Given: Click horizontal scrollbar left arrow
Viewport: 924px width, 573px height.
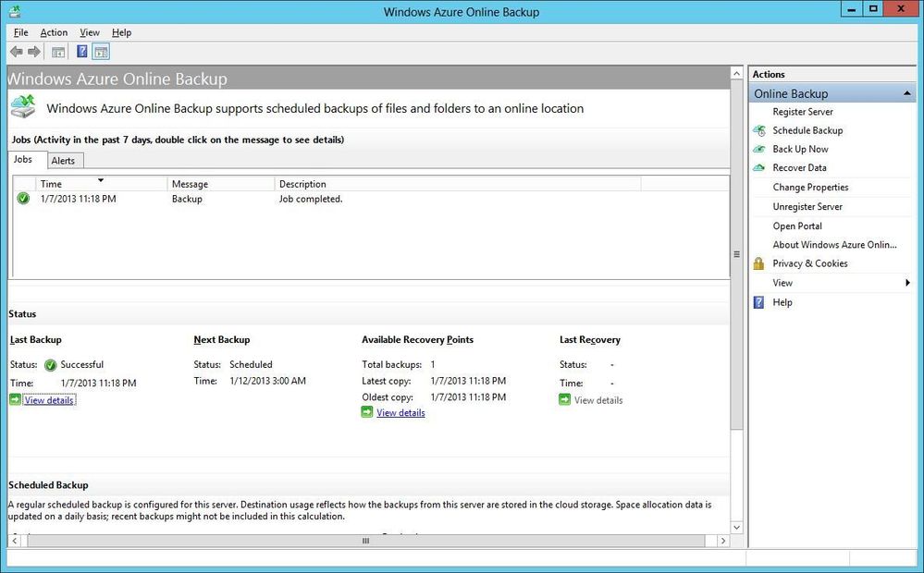Looking at the screenshot, I should tap(15, 541).
